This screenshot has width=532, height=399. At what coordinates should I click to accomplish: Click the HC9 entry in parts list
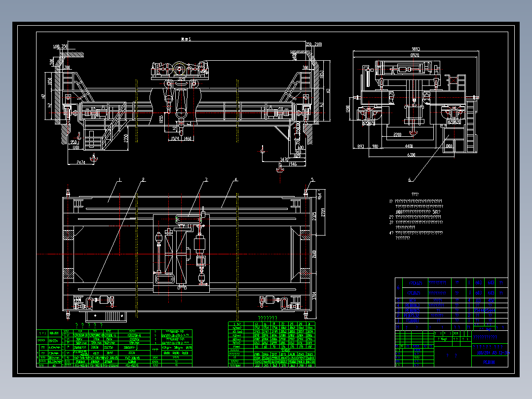[412, 301]
